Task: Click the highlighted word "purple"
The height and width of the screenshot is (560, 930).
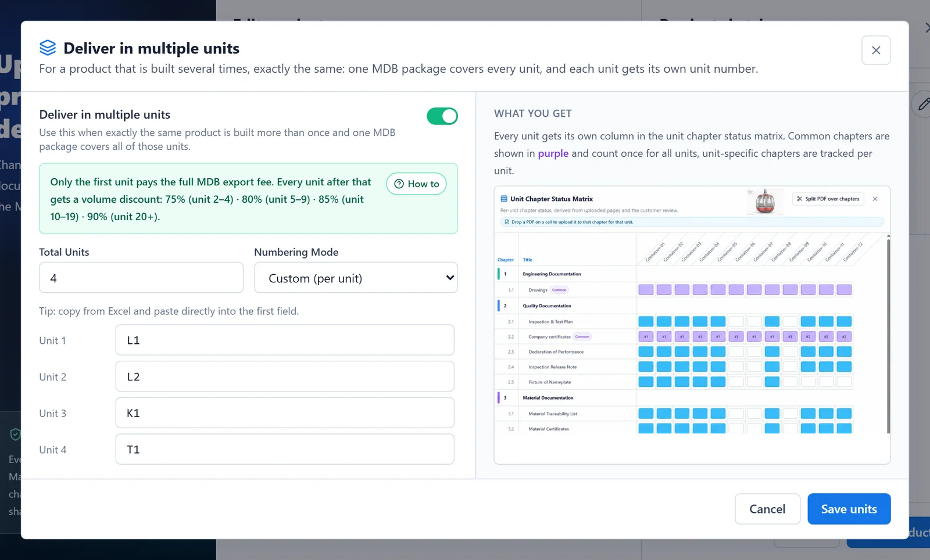Action: [x=553, y=153]
